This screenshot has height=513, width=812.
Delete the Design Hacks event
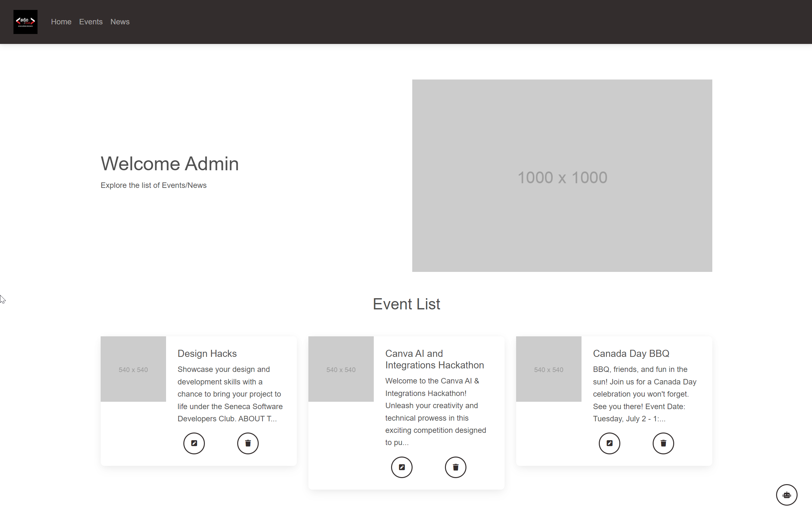[x=248, y=443]
